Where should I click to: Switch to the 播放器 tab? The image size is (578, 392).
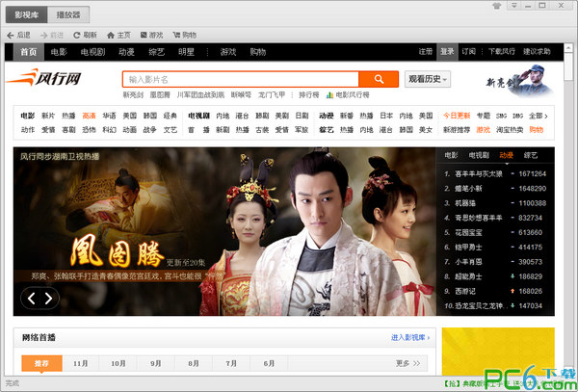click(x=68, y=15)
